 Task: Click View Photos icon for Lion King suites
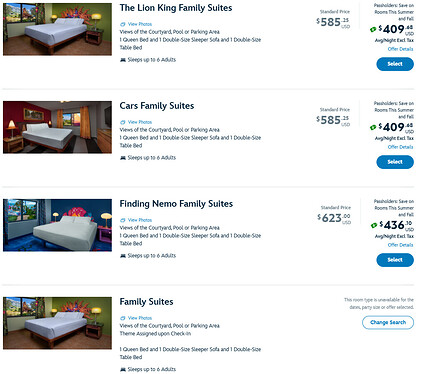pyautogui.click(x=123, y=24)
